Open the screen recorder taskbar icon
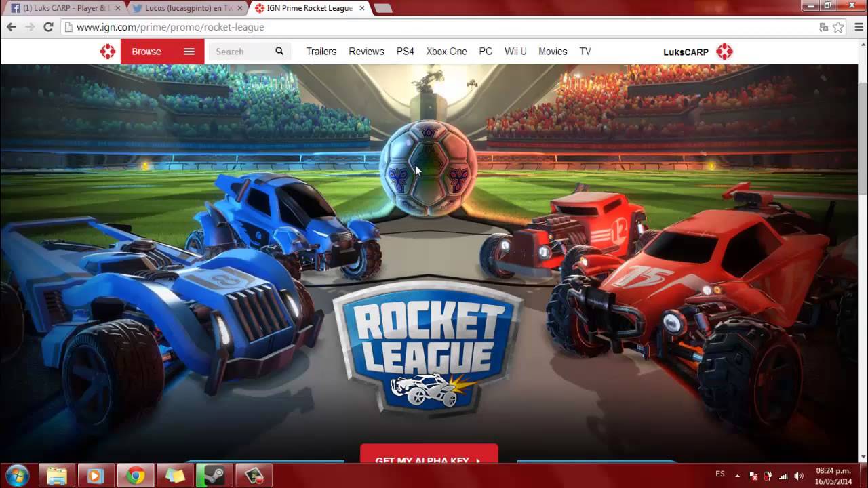The height and width of the screenshot is (488, 868). click(x=254, y=476)
